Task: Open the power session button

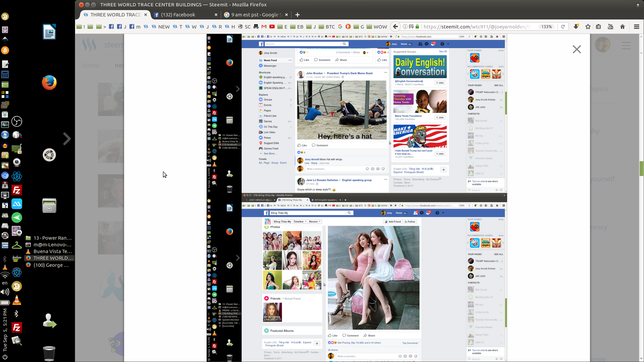Action: point(5,357)
